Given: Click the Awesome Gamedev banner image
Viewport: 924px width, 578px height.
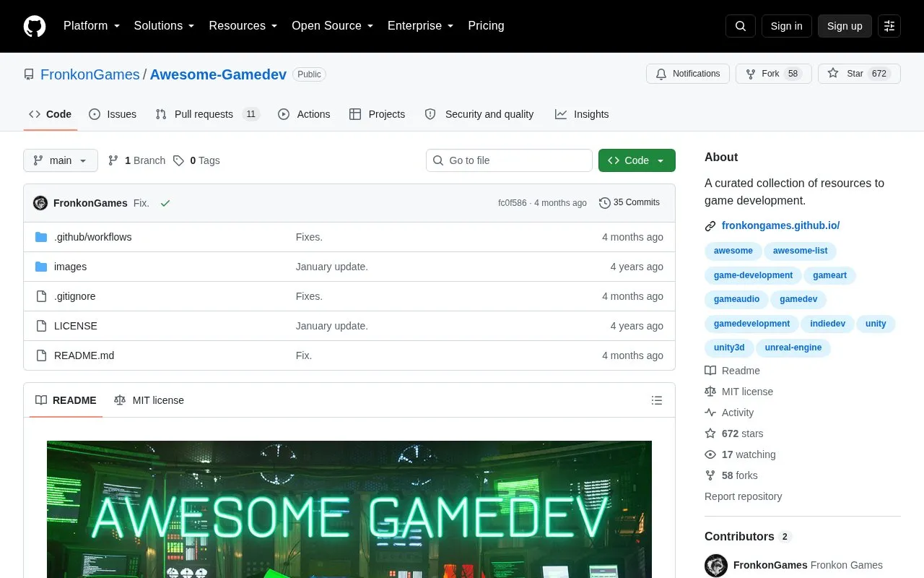Looking at the screenshot, I should pos(349,509).
